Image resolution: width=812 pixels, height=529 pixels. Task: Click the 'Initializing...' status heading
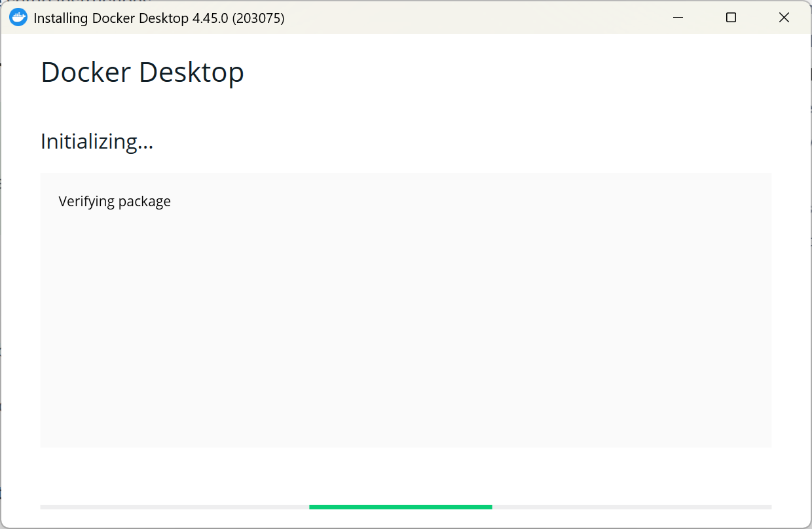pyautogui.click(x=97, y=141)
